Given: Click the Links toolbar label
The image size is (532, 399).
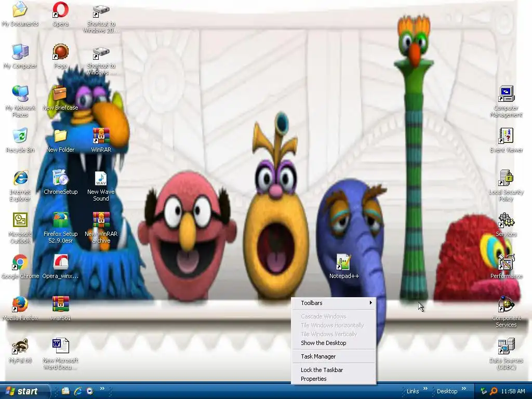Looking at the screenshot, I should (413, 391).
